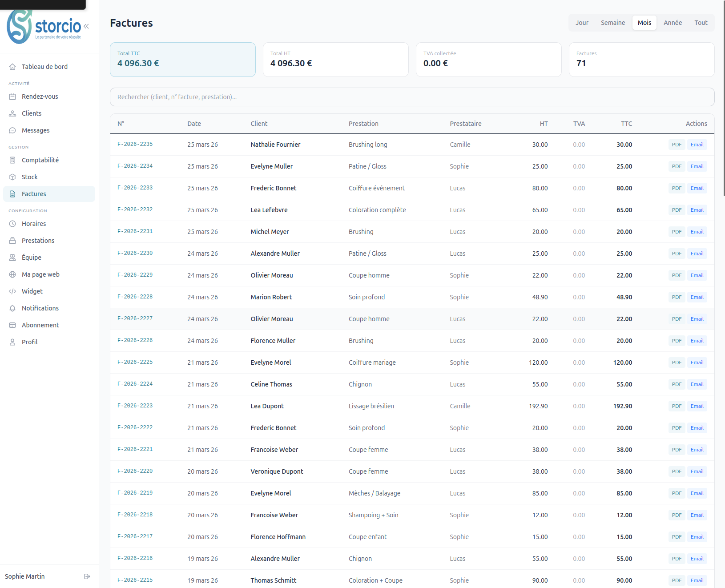Click prestation Lissage brésilien
This screenshot has width=725, height=588.
371,406
